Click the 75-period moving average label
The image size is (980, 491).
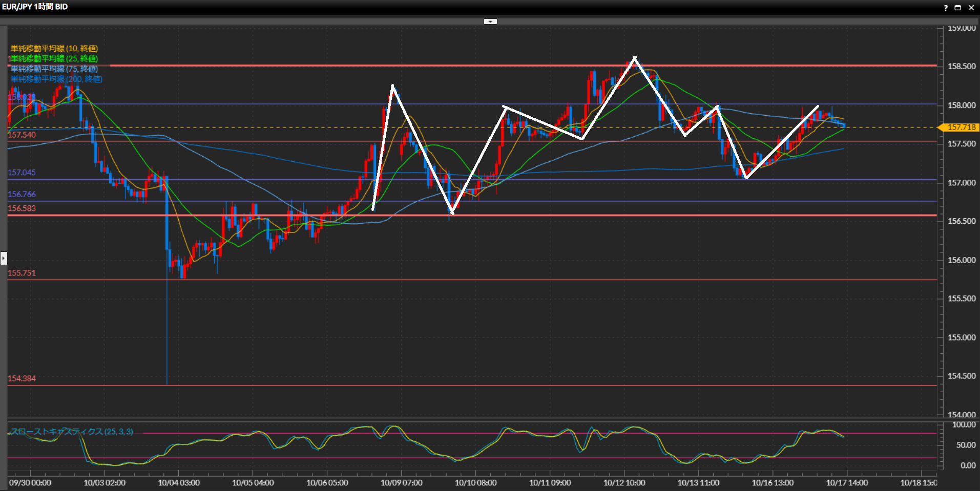54,69
